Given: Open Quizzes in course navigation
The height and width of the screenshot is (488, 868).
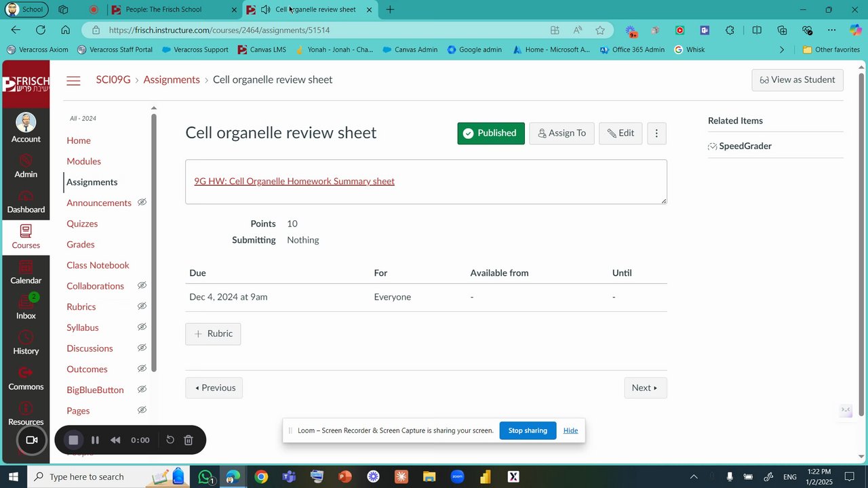Looking at the screenshot, I should click(82, 224).
